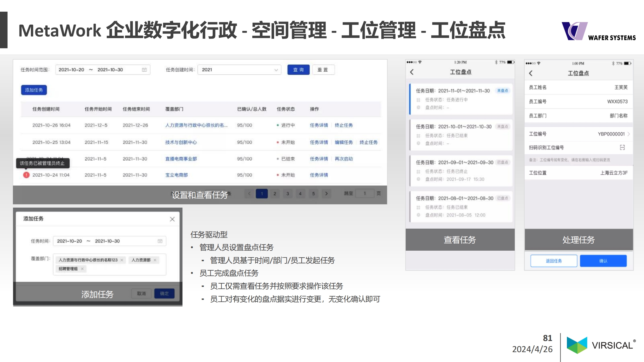Viewport: 644px width, 362px height.
Task: Open task card 2021-10-01~2021-10-30
Action: tap(461, 135)
